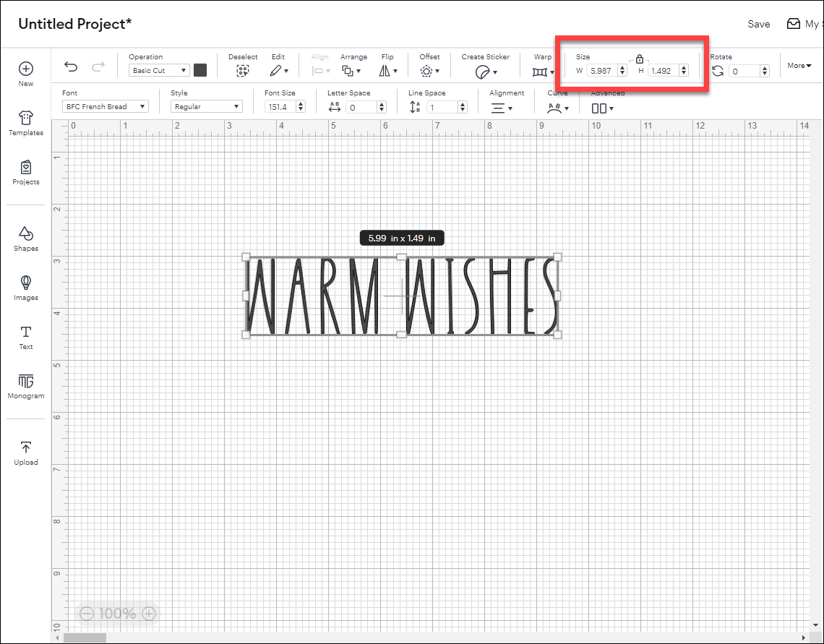This screenshot has height=644, width=824.
Task: Open the BFC French Bread font dropdown
Action: (x=104, y=106)
